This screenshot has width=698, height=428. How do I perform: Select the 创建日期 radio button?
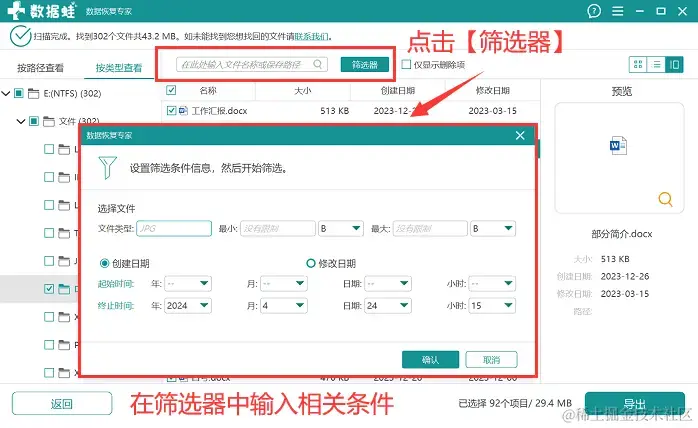coord(104,264)
